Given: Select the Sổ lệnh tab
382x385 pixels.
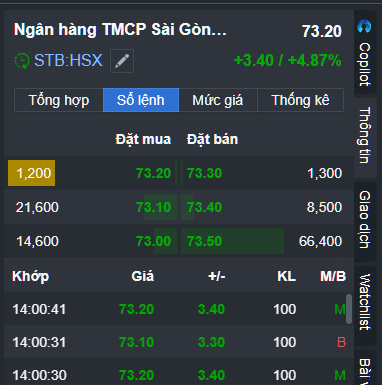Looking at the screenshot, I should (x=141, y=100).
